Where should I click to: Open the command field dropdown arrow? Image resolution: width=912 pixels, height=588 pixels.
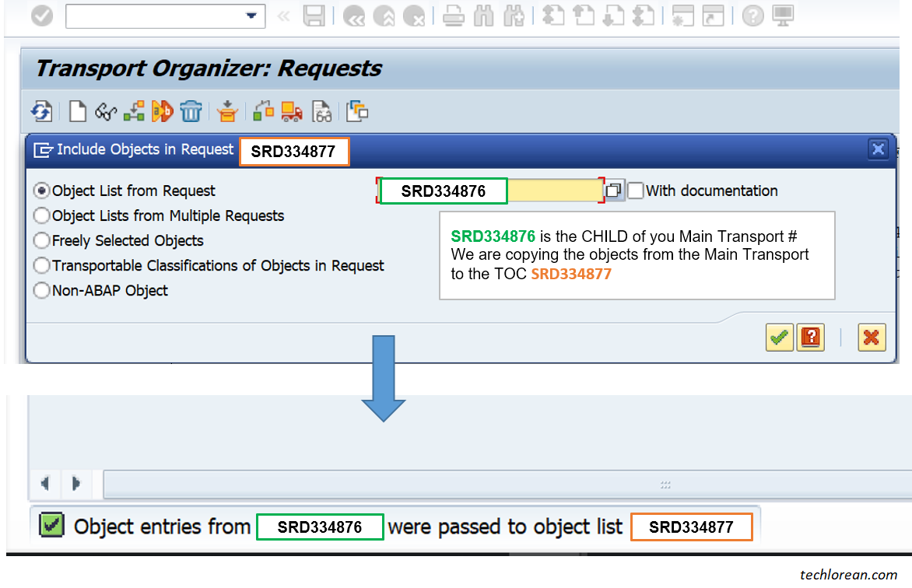click(x=251, y=16)
